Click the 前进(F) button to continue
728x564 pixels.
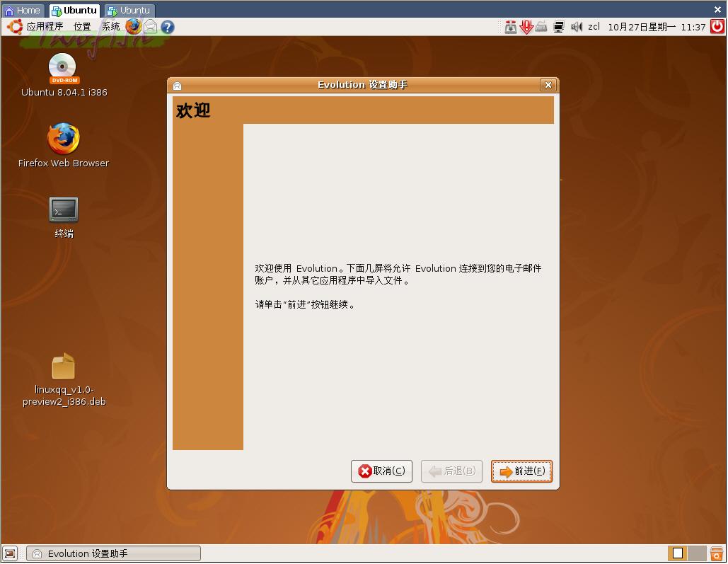coord(521,471)
